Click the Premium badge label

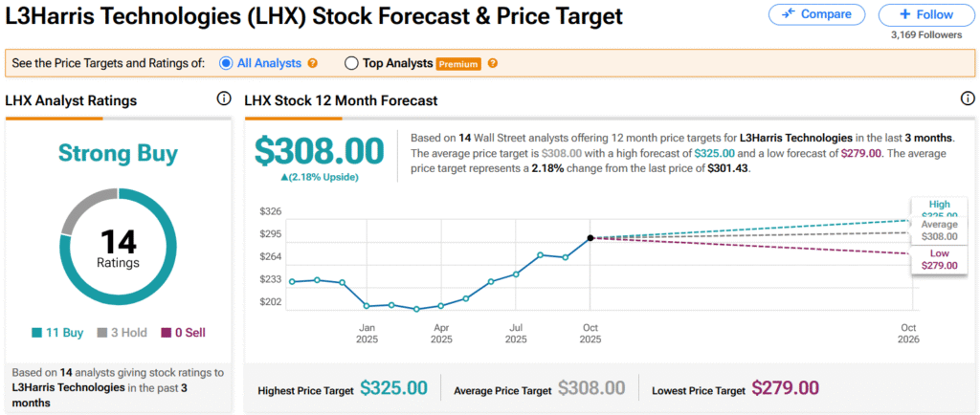458,64
